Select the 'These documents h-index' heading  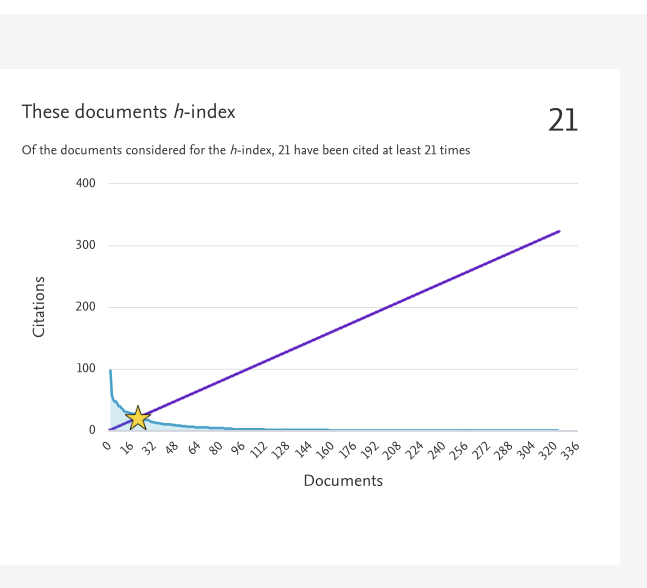point(129,112)
